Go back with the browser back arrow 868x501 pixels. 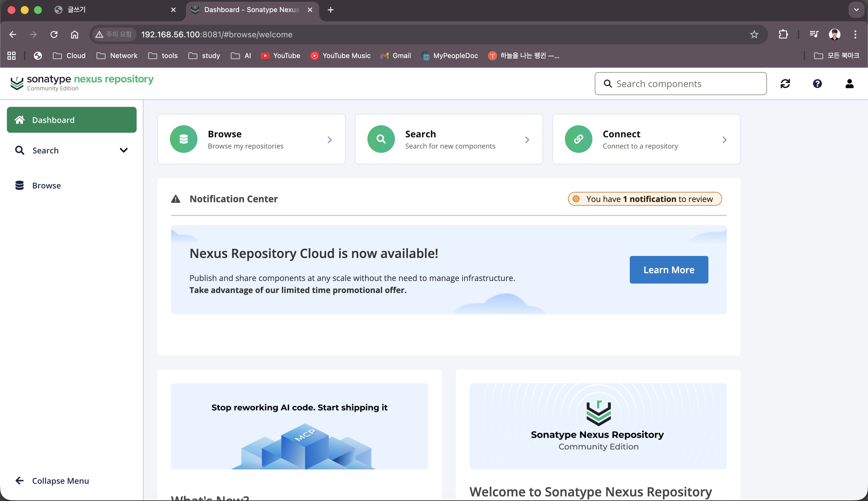[x=13, y=34]
